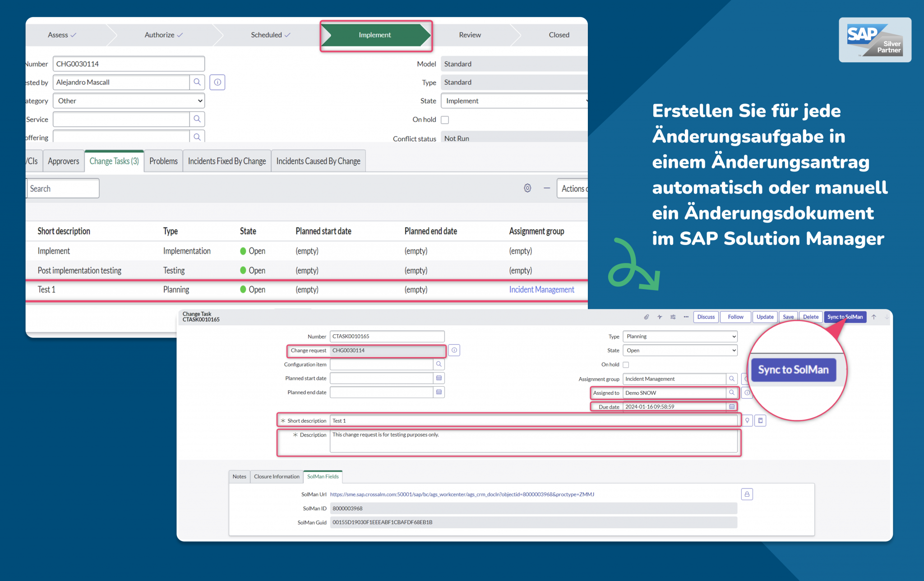Open the Actions dropdown in the task list
This screenshot has width=924, height=581.
tap(573, 189)
